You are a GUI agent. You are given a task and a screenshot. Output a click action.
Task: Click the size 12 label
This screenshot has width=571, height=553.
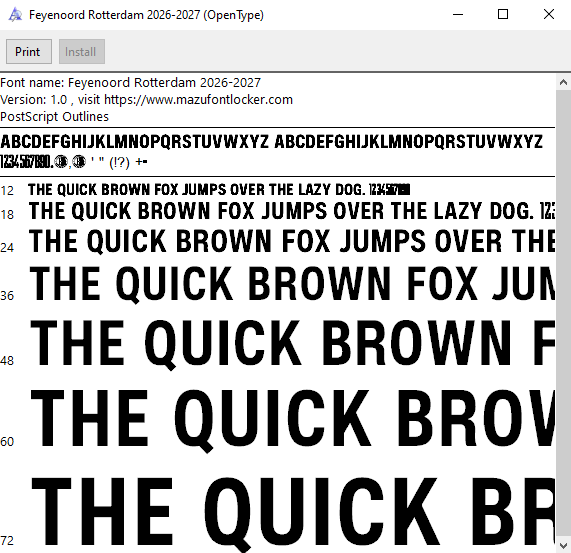(7, 190)
